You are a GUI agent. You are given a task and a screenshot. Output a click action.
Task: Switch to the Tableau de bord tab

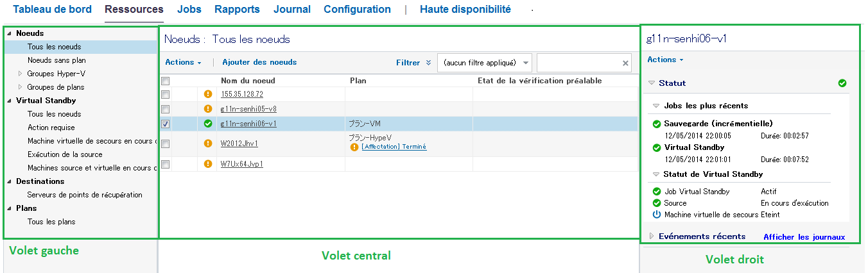pyautogui.click(x=52, y=10)
